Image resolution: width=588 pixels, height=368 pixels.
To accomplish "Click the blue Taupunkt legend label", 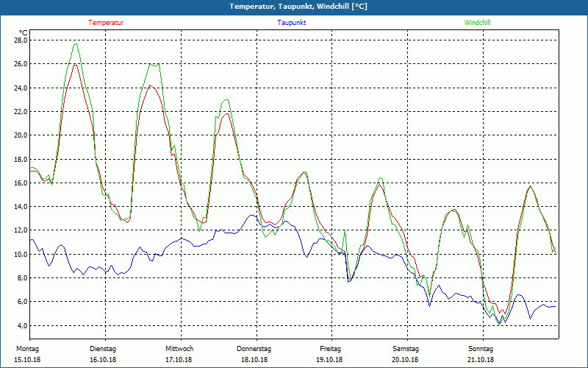I will pos(292,23).
